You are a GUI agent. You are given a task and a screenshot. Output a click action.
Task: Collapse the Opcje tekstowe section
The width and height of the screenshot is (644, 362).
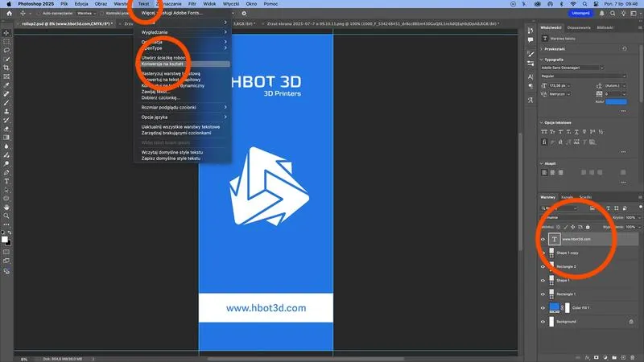[x=542, y=123]
